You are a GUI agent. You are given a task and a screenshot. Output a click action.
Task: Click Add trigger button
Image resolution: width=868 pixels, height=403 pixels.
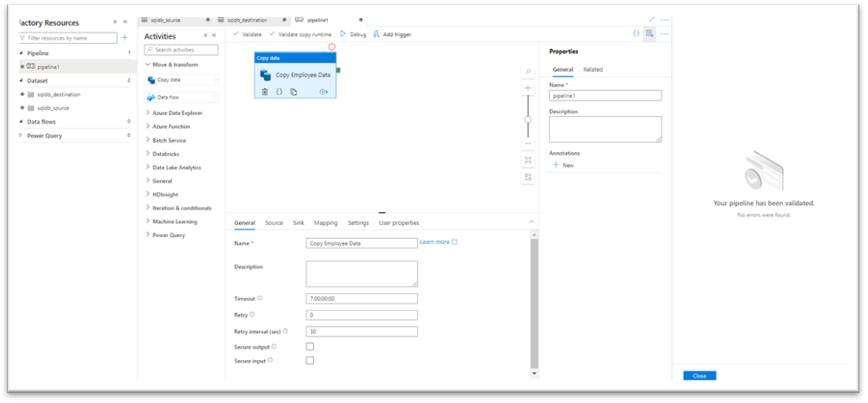392,34
